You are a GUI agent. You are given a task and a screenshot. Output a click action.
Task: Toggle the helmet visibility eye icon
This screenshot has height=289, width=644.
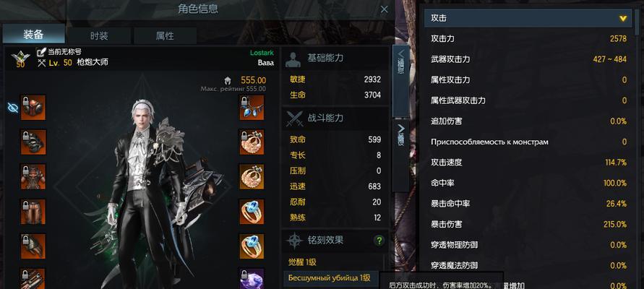[13, 108]
